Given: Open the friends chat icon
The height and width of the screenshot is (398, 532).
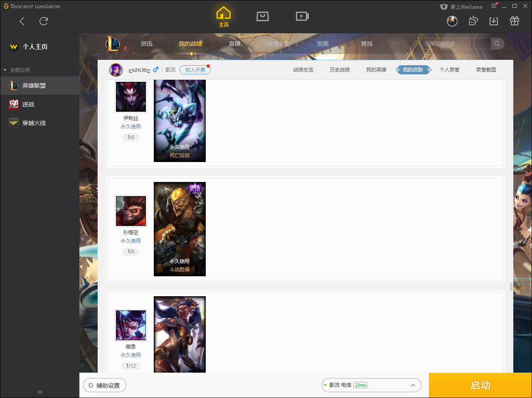Looking at the screenshot, I should [x=473, y=21].
